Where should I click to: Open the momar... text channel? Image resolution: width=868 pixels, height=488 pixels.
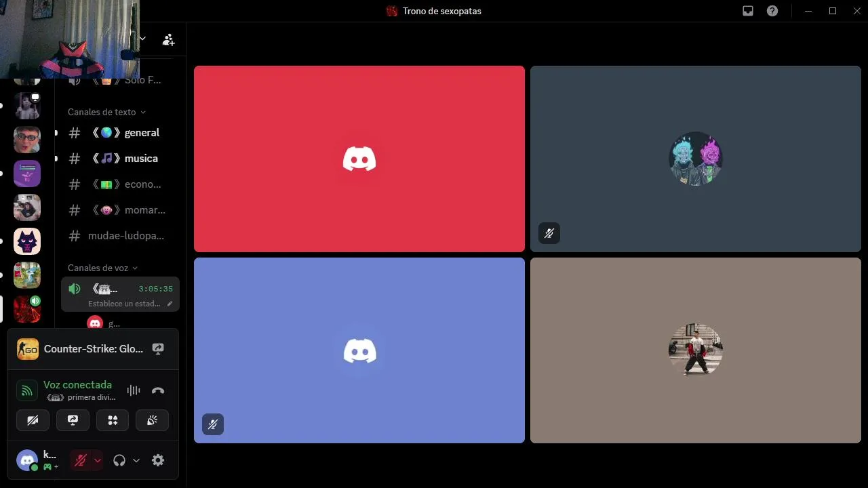coord(120,210)
